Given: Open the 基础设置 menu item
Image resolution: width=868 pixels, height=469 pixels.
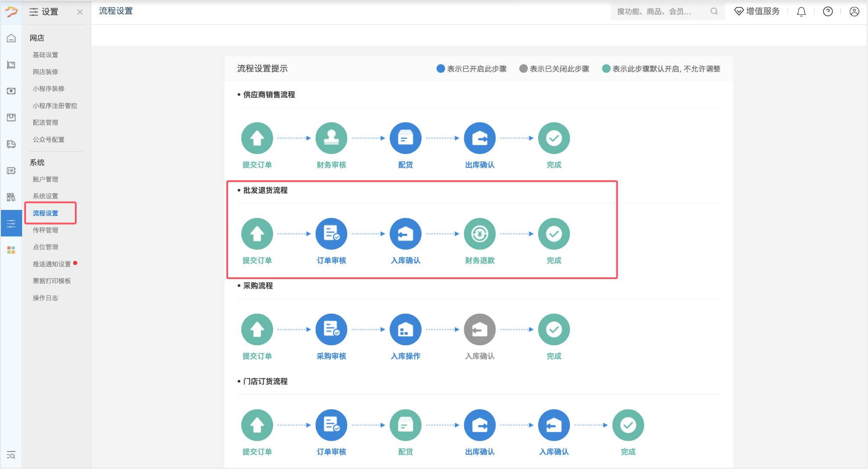Looking at the screenshot, I should 45,55.
